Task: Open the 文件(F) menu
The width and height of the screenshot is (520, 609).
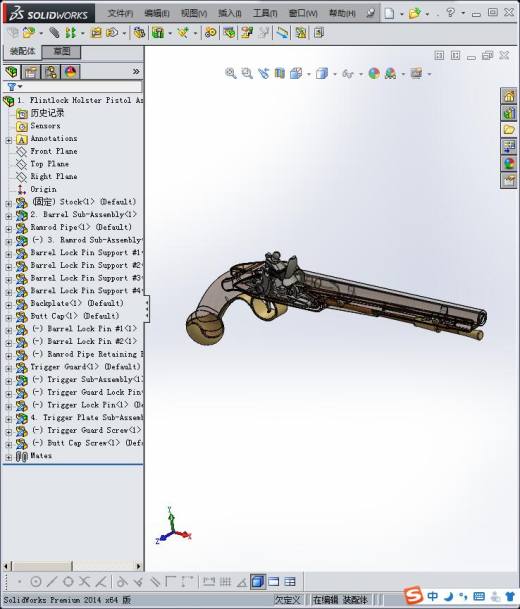Action: pyautogui.click(x=120, y=13)
